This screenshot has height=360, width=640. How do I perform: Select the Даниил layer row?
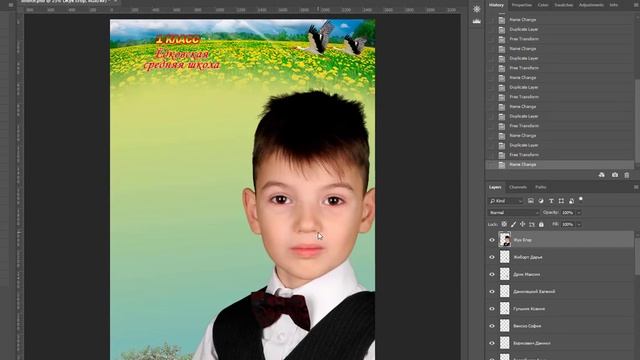[560, 343]
